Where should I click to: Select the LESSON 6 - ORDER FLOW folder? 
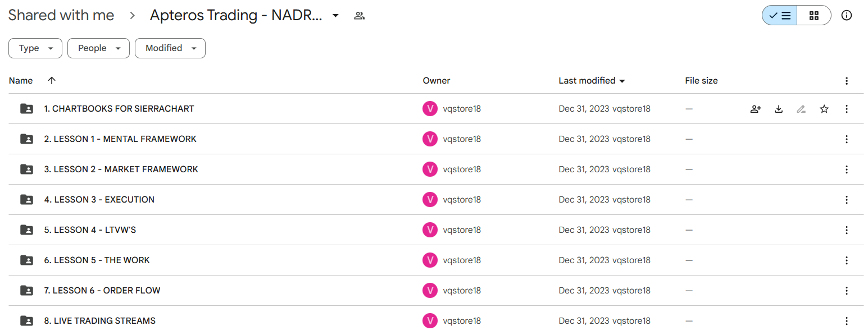point(436,291)
